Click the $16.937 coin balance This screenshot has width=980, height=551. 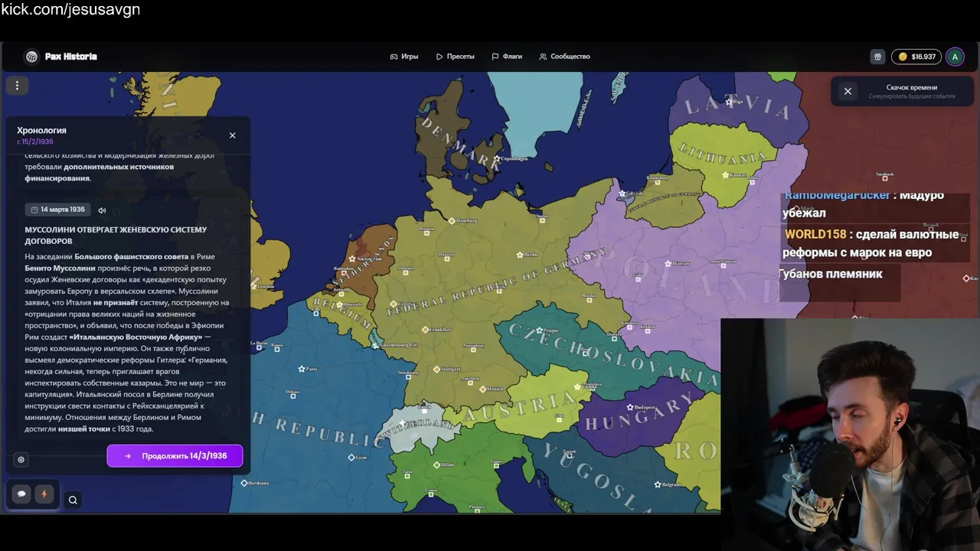click(916, 57)
